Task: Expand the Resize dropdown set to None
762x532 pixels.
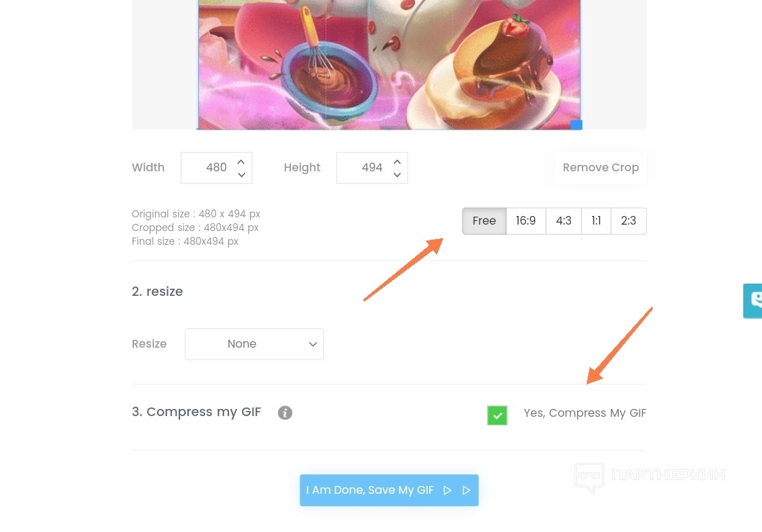Action: point(254,344)
